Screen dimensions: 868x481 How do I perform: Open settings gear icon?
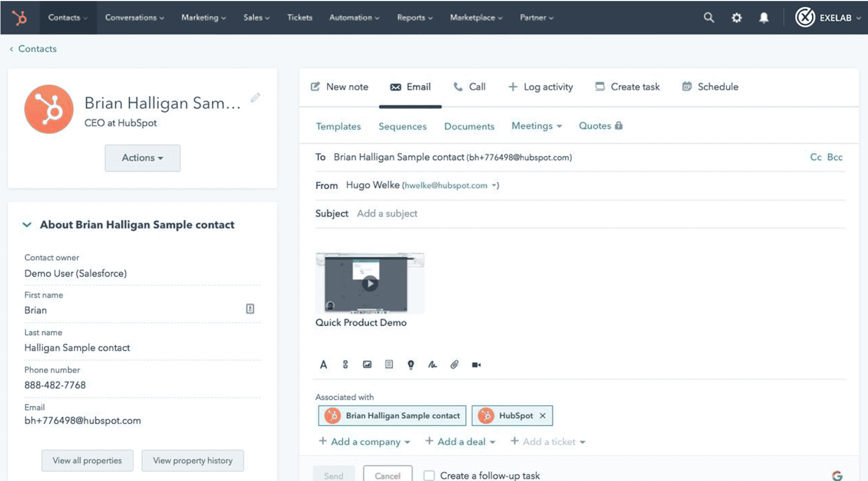[736, 18]
